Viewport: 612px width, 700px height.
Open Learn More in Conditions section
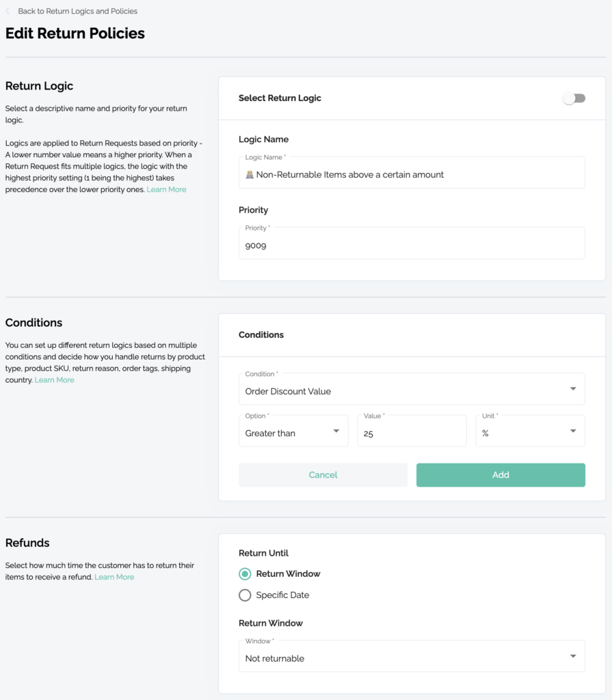(x=55, y=380)
